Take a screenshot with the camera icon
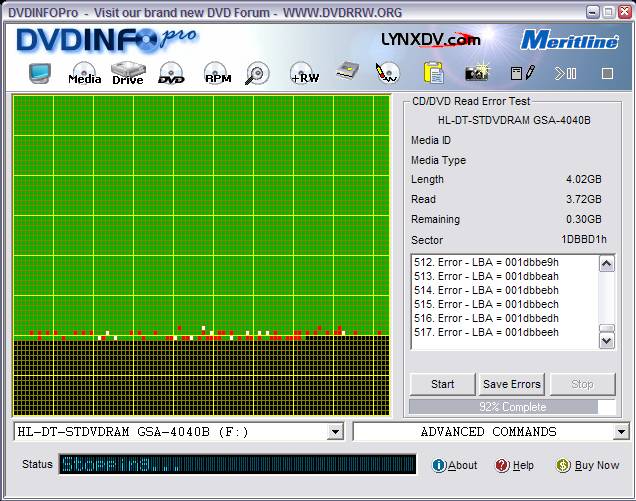Viewport: 636px width, 501px height. (477, 72)
